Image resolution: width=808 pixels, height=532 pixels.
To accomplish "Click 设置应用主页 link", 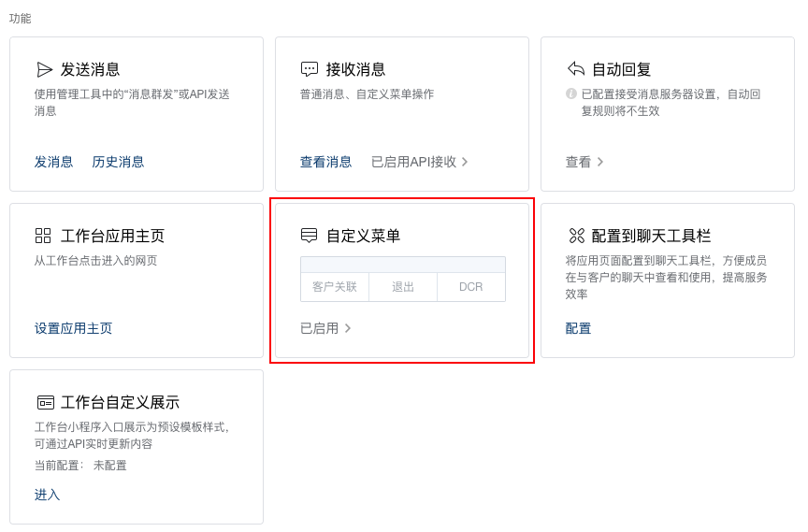I will pos(73,328).
